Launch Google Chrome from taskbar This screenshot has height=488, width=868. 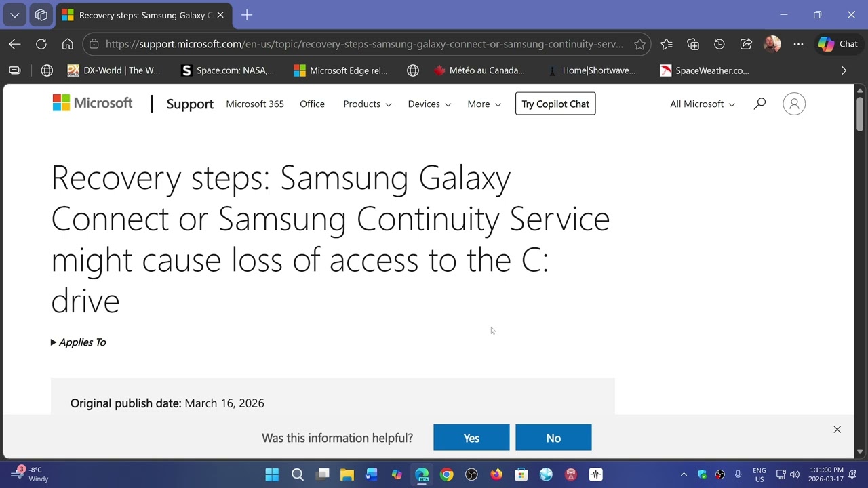coord(446,474)
